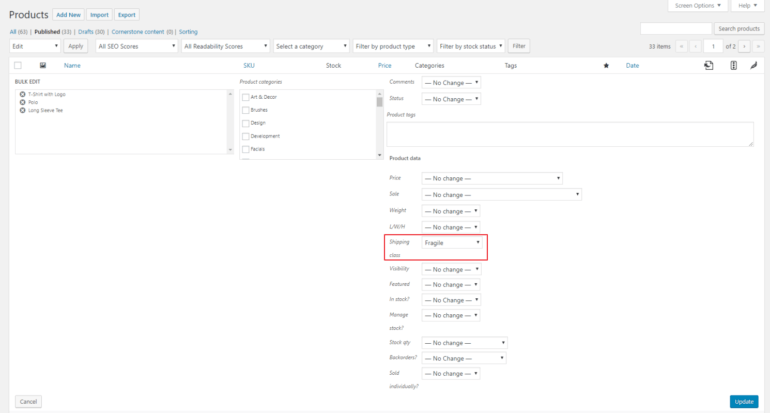Go to the previous page arrow
This screenshot has width=770, height=413.
click(x=695, y=46)
